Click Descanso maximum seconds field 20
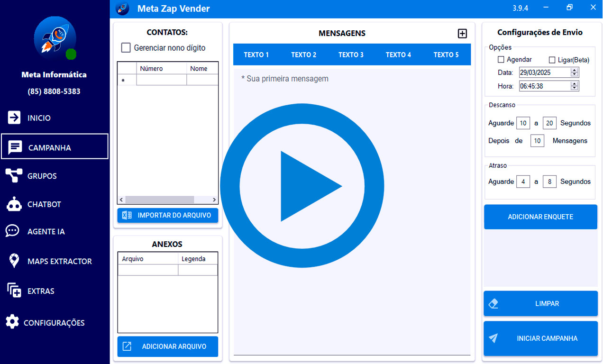 [x=549, y=123]
